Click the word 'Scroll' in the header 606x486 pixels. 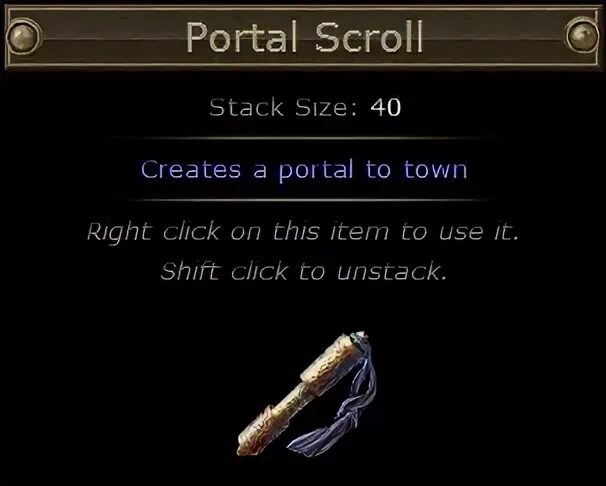click(369, 37)
